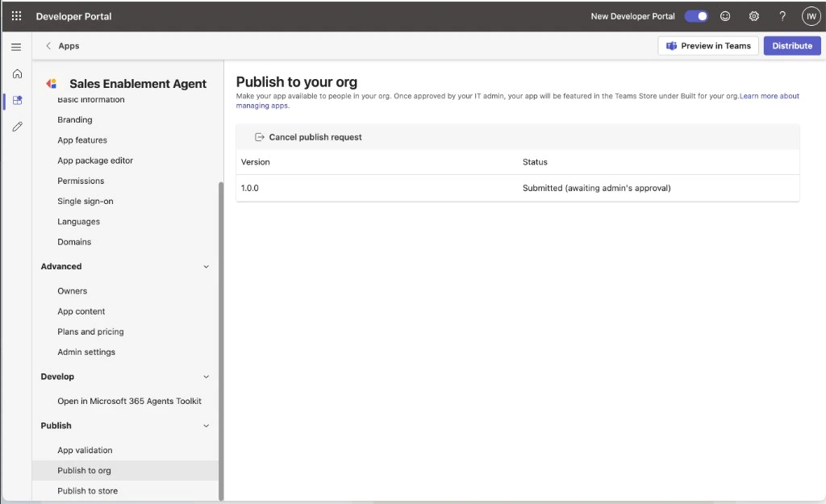Open App features in sidebar
The height and width of the screenshot is (504, 826).
(x=82, y=140)
